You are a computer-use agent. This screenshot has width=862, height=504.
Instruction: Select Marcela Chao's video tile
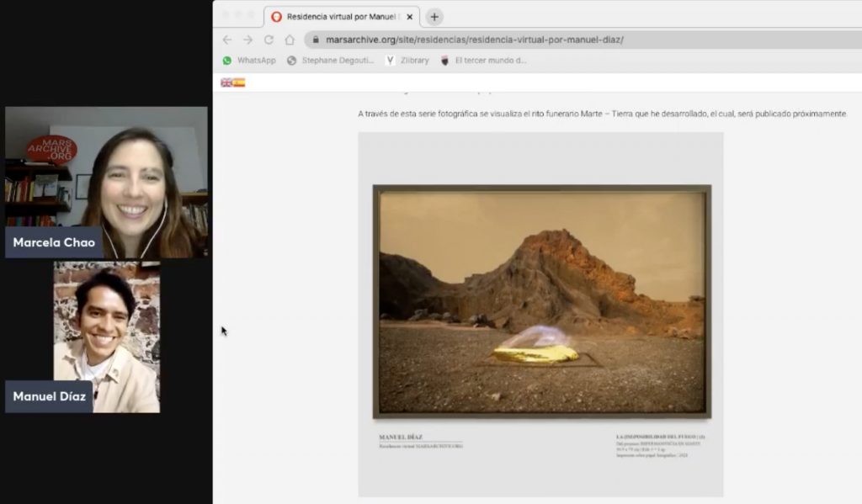coord(107,182)
